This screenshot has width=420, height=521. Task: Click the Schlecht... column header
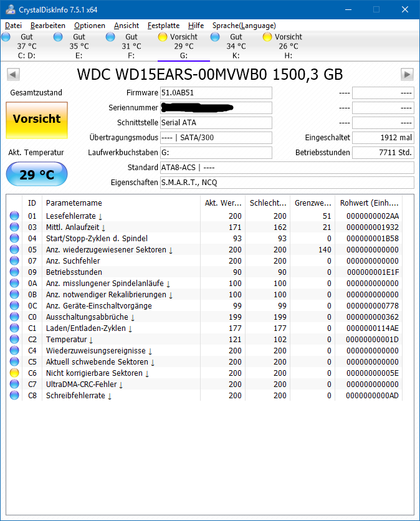click(268, 203)
